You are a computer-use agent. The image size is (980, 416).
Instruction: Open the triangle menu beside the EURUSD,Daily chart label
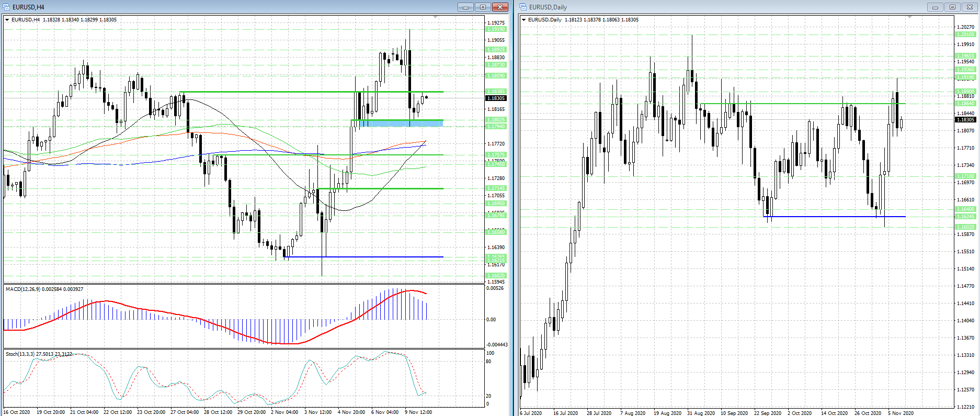coord(524,20)
